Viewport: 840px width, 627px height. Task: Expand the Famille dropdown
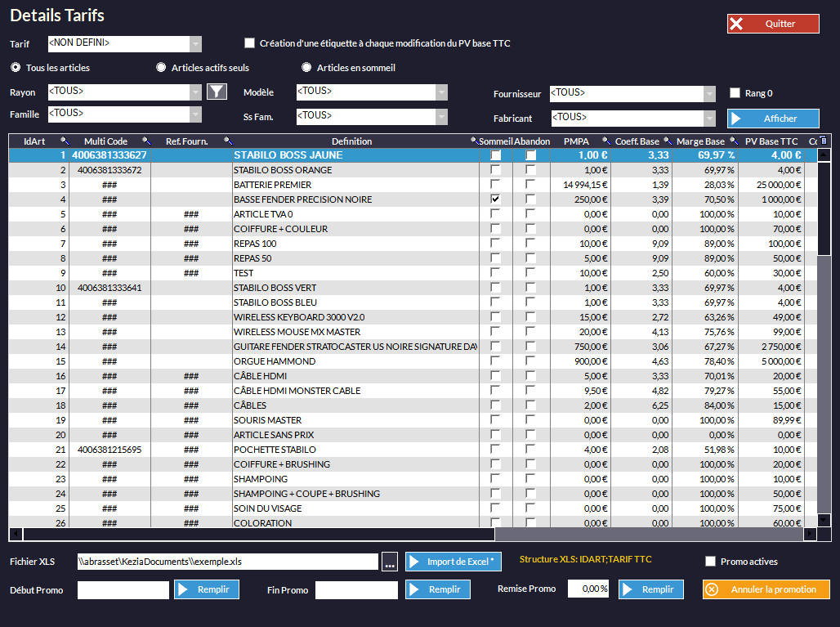click(x=195, y=114)
